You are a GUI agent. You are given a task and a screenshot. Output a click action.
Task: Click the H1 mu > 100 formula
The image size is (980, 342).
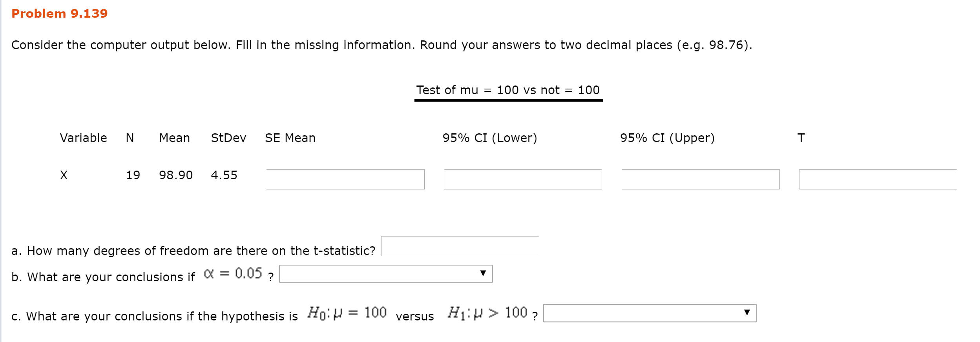pyautogui.click(x=487, y=313)
